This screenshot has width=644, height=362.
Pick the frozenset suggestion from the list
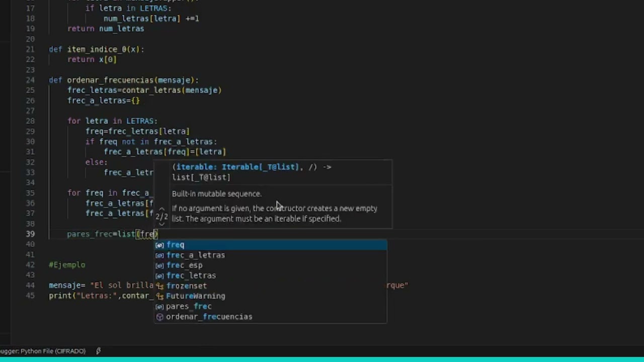[186, 286]
